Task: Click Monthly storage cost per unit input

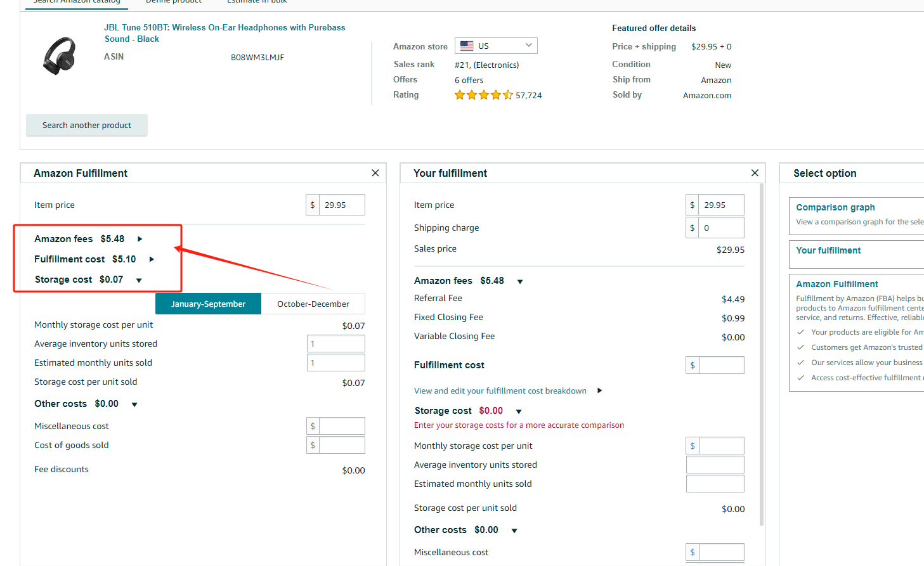Action: point(721,446)
